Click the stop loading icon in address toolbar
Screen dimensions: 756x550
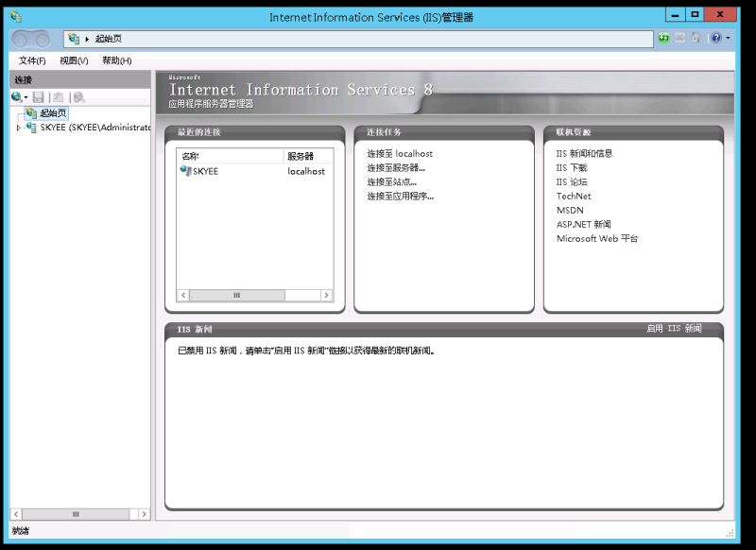[x=679, y=38]
